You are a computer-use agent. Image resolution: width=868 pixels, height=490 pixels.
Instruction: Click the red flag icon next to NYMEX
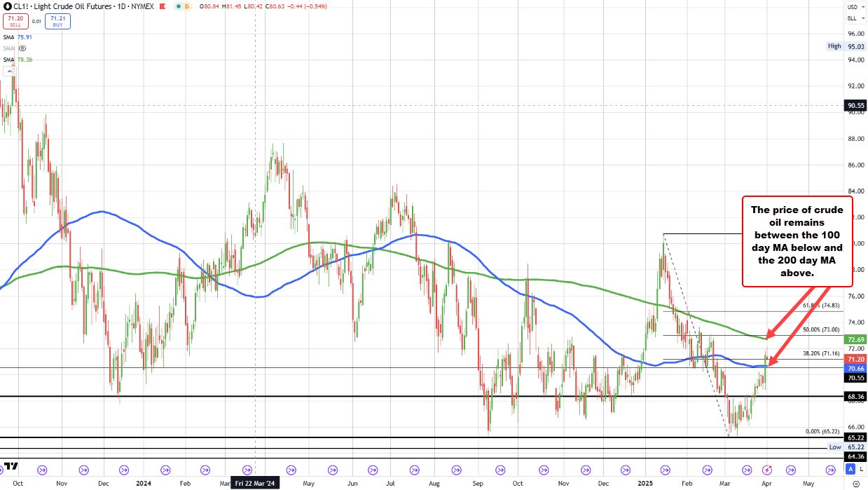pos(162,7)
